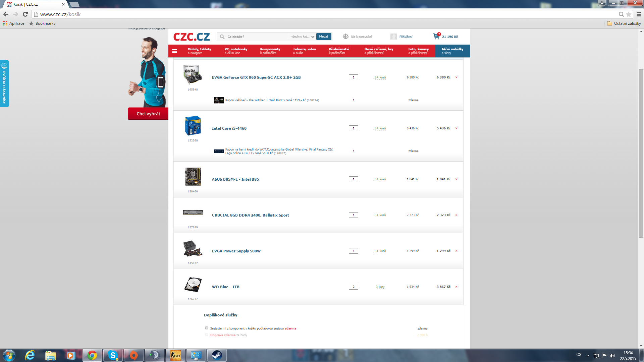Bookmark this page with star icon
The width and height of the screenshot is (644, 362).
pyautogui.click(x=629, y=14)
